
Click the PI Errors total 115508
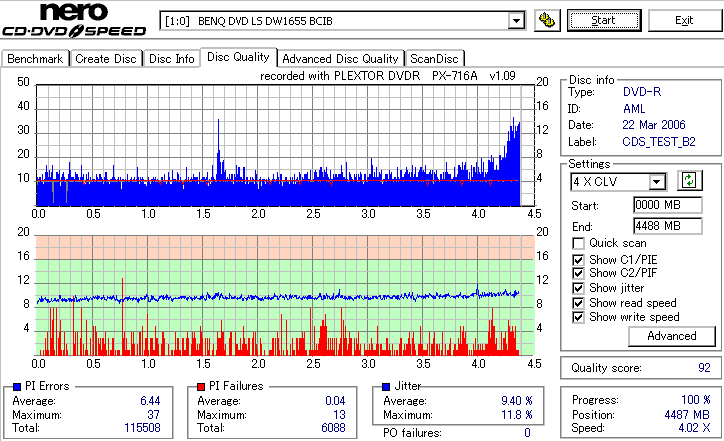(x=142, y=428)
